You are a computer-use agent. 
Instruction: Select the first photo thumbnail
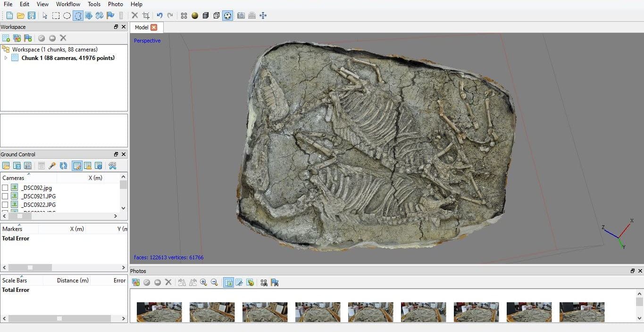pyautogui.click(x=159, y=312)
